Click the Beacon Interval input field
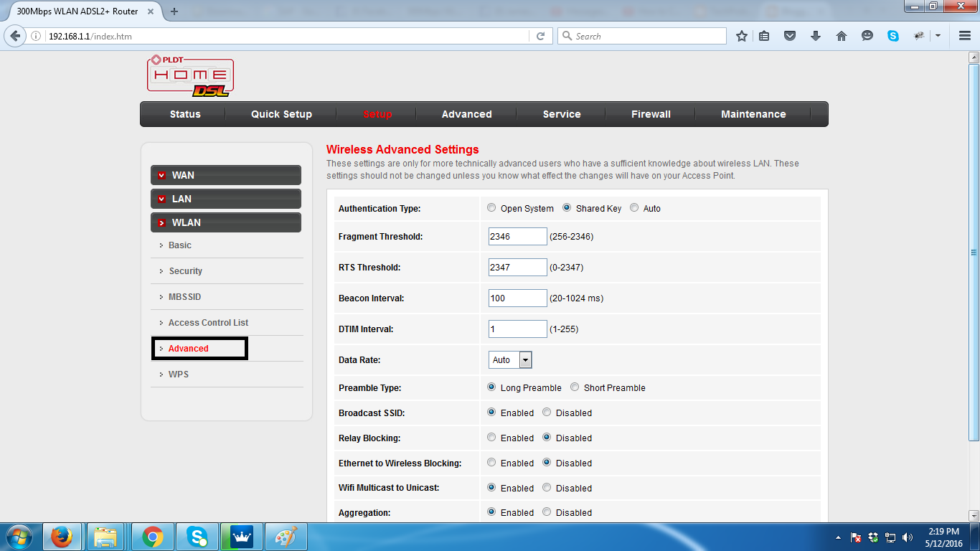Image resolution: width=980 pixels, height=551 pixels. 517,298
